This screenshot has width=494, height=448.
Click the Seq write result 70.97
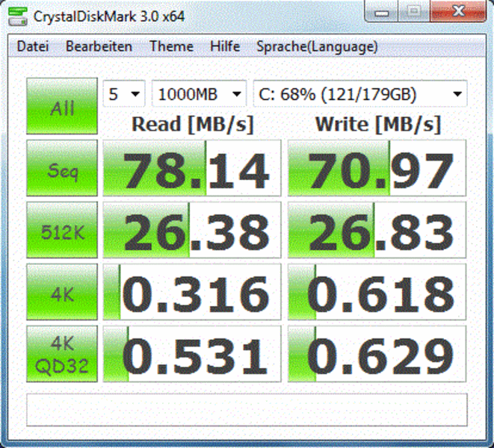(377, 168)
